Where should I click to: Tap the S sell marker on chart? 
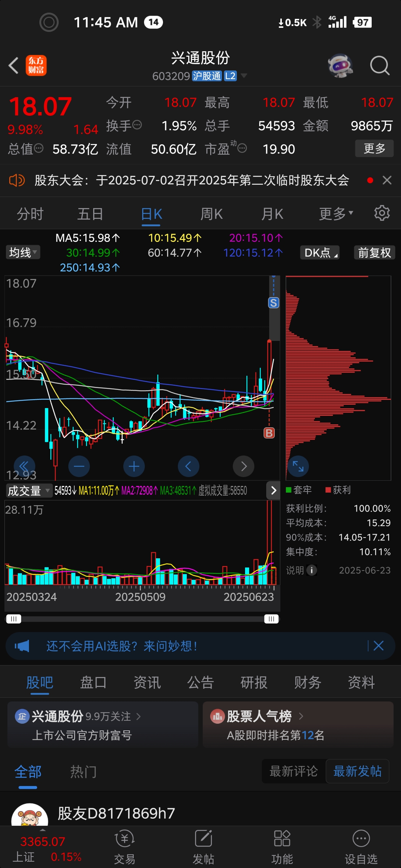(274, 303)
